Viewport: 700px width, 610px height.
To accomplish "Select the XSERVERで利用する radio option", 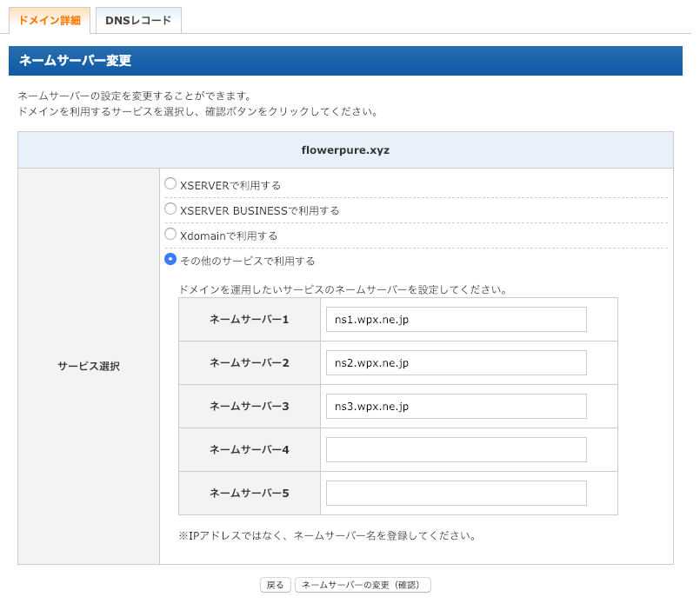I will point(170,183).
